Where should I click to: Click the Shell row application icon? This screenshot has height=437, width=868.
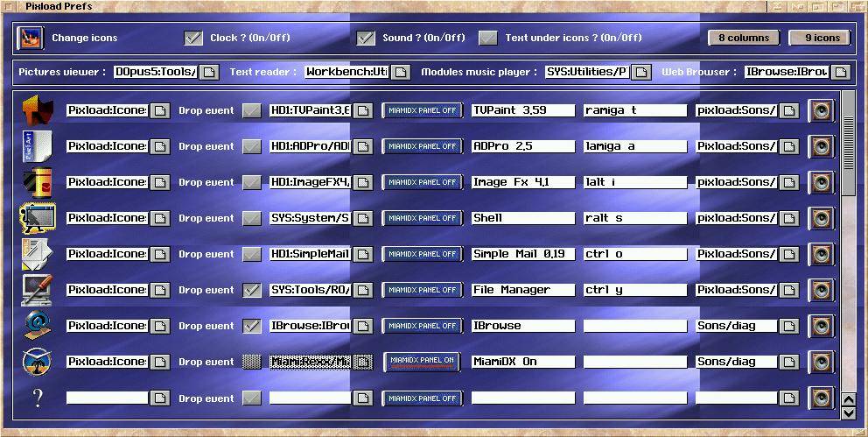pos(38,218)
